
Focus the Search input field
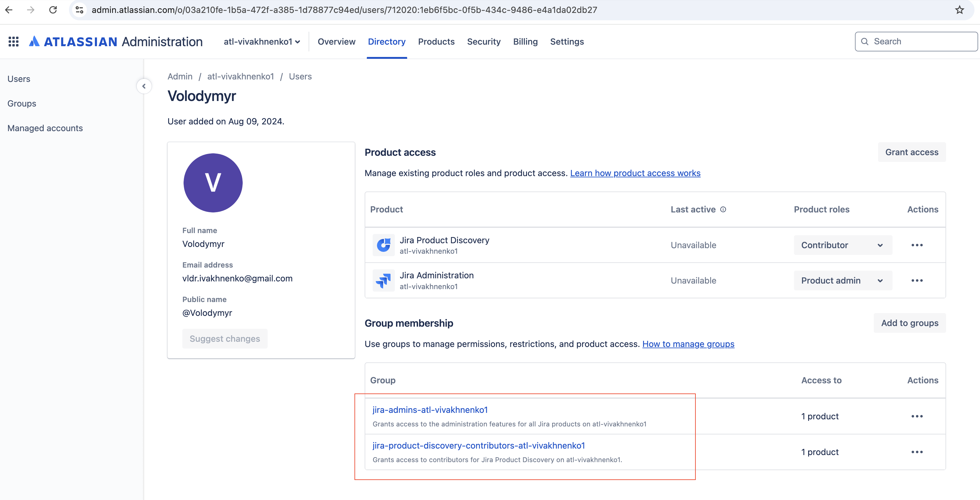pos(916,42)
